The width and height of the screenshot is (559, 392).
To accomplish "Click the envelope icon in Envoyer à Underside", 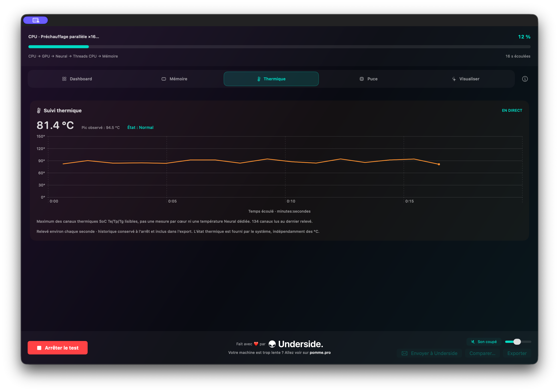I will pyautogui.click(x=404, y=353).
